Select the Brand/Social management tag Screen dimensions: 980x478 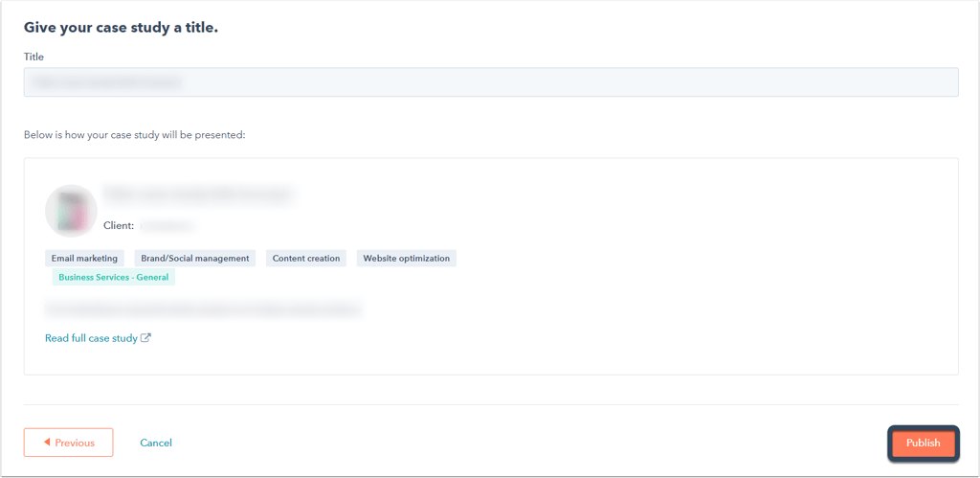click(195, 259)
